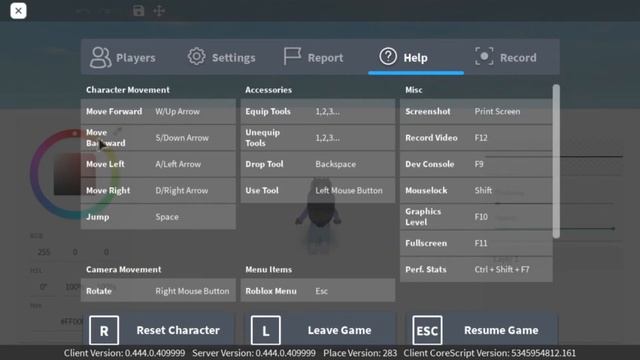Click the Client Version text
This screenshot has width=640, height=360.
click(x=124, y=353)
